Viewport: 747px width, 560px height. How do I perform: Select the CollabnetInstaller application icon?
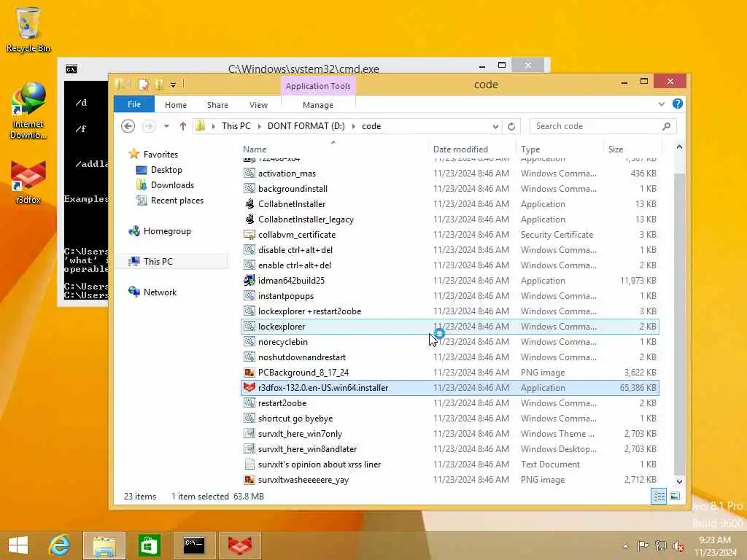[x=249, y=204]
